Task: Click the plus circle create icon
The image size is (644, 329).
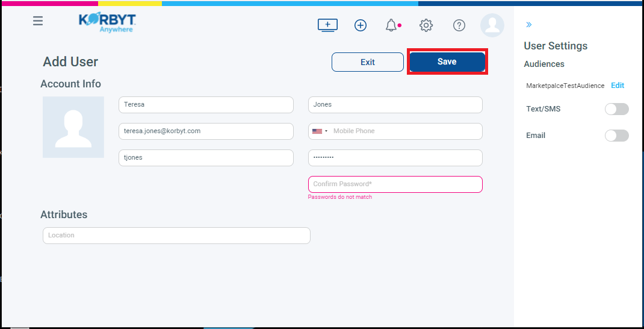Action: 361,25
